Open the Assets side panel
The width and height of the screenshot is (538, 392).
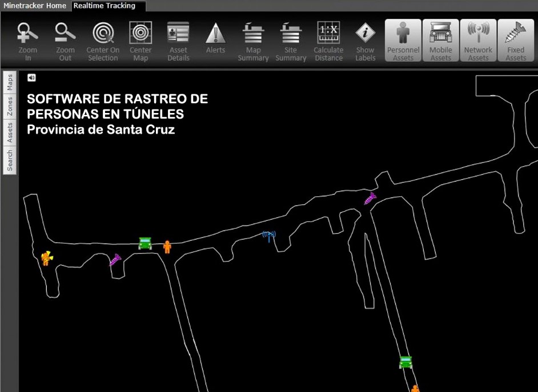coord(10,132)
